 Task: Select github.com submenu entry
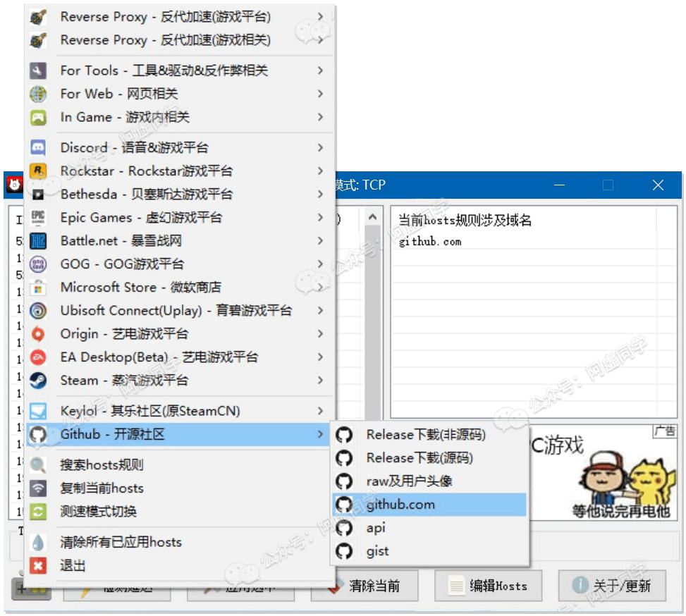pyautogui.click(x=429, y=505)
